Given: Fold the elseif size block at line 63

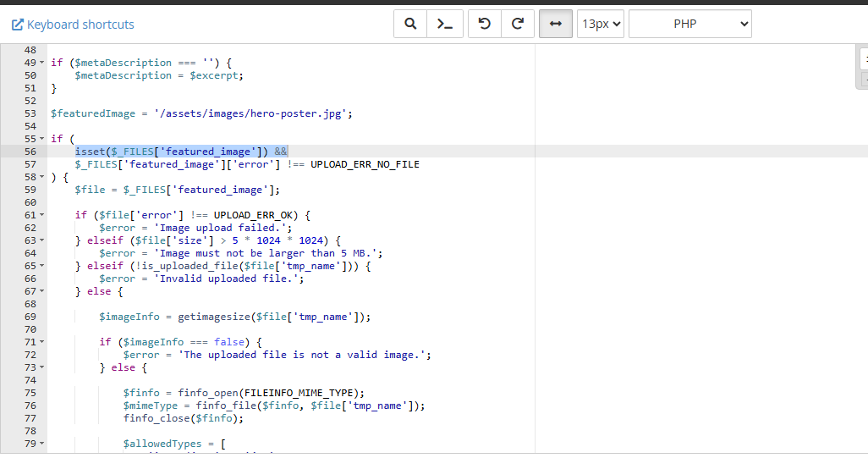Looking at the screenshot, I should coord(42,240).
